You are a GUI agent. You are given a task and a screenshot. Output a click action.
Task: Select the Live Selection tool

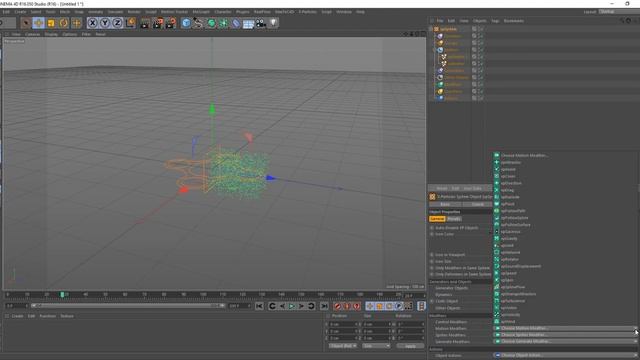pos(25,23)
